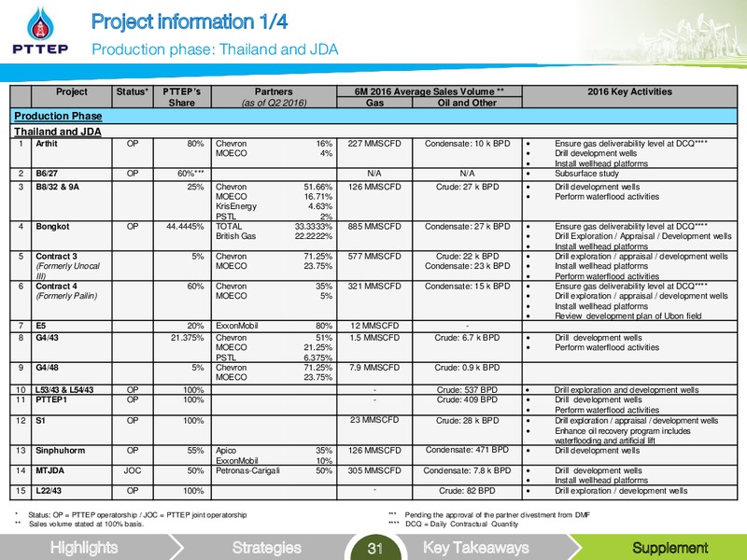Click 'Crude: 537 BPD' value
747x560 pixels.
tap(467, 390)
